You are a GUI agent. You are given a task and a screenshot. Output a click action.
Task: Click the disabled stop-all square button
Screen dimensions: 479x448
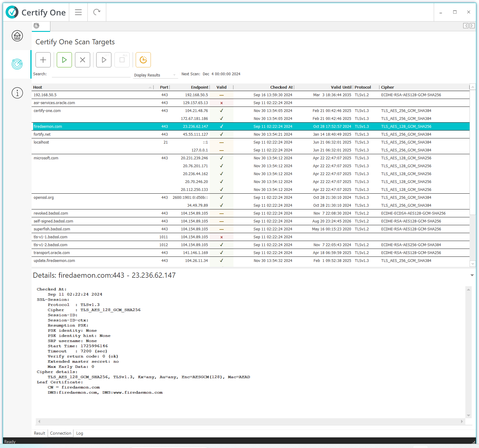click(x=122, y=60)
